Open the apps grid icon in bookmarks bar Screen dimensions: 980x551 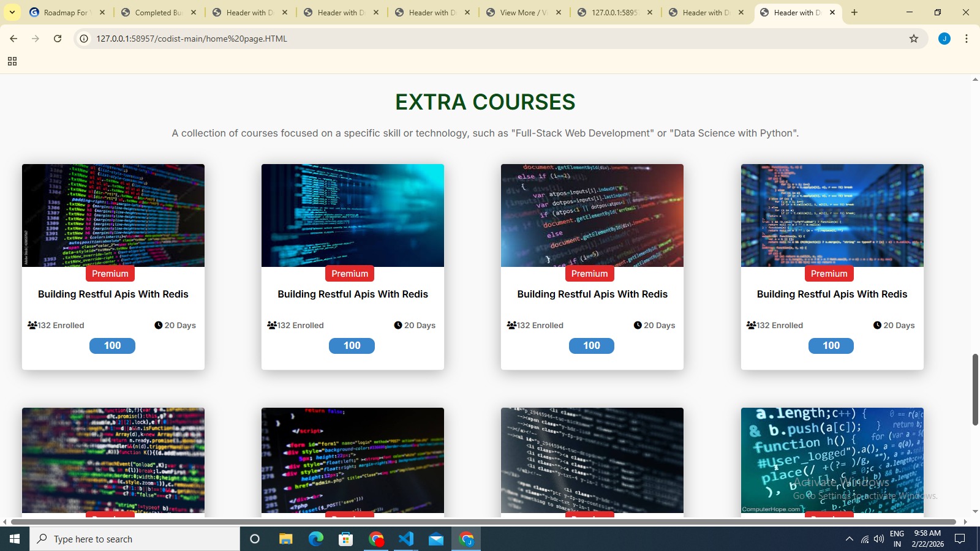point(12,61)
